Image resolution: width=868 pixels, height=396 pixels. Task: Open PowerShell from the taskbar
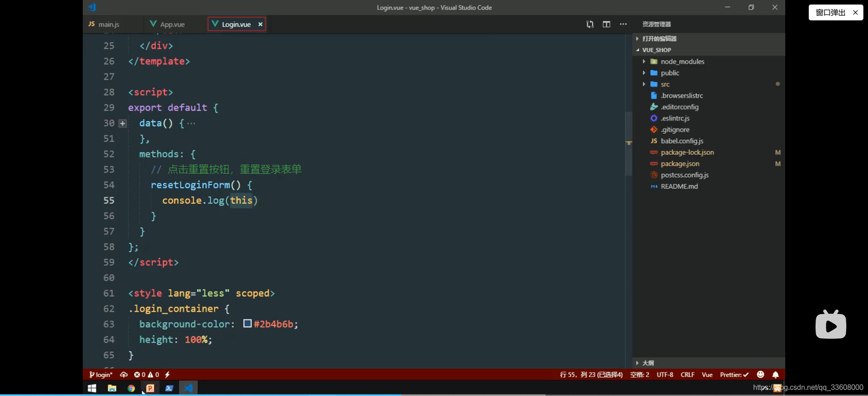click(x=169, y=388)
